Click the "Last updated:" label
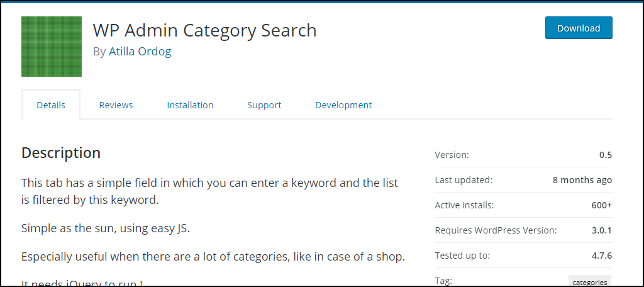 (x=464, y=180)
